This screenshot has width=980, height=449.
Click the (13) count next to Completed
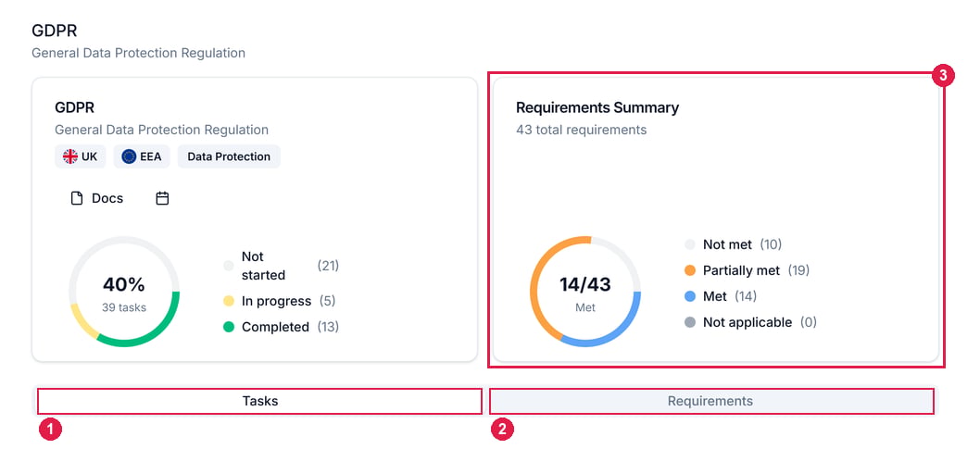(x=328, y=327)
